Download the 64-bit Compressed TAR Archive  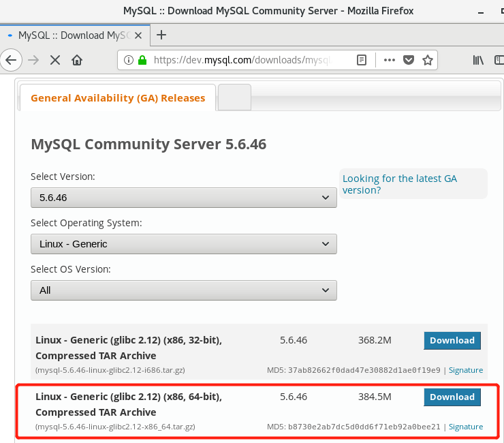point(452,397)
